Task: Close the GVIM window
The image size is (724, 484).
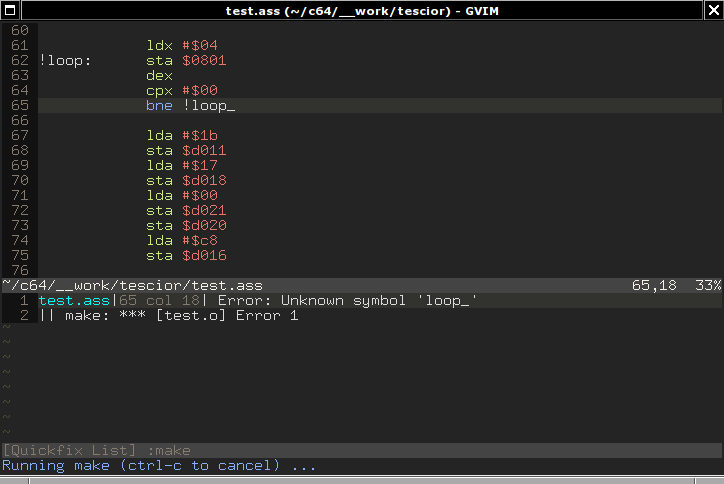Action: coord(714,10)
